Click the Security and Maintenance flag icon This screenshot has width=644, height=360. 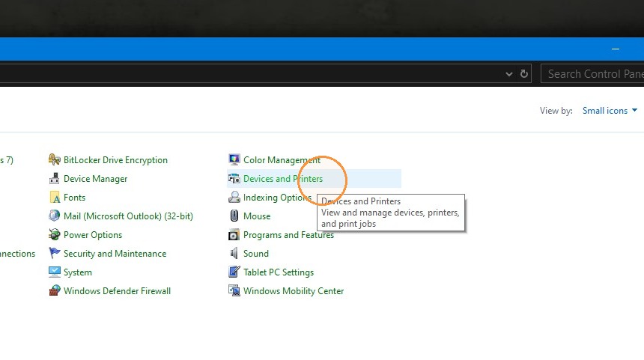[54, 253]
